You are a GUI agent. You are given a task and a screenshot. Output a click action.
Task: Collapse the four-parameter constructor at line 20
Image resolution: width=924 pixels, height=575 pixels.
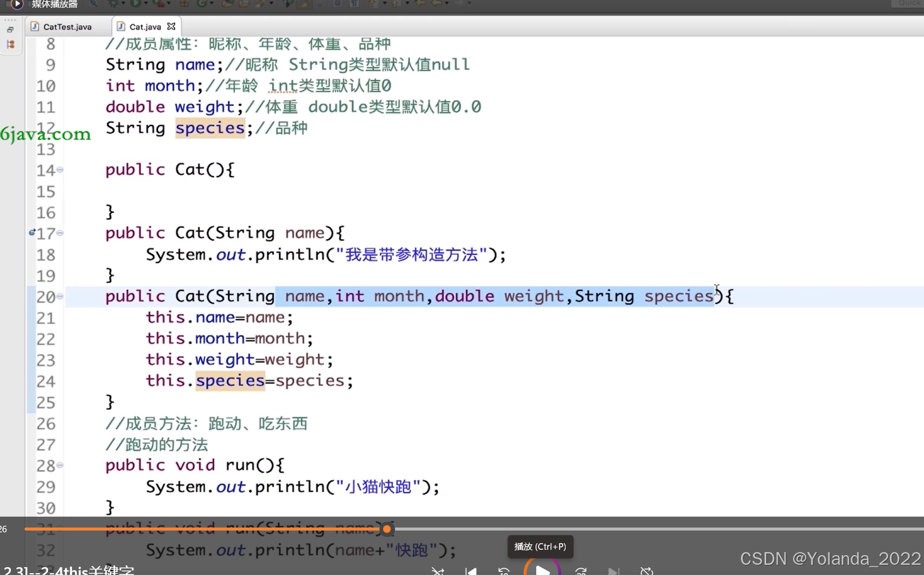coord(60,296)
